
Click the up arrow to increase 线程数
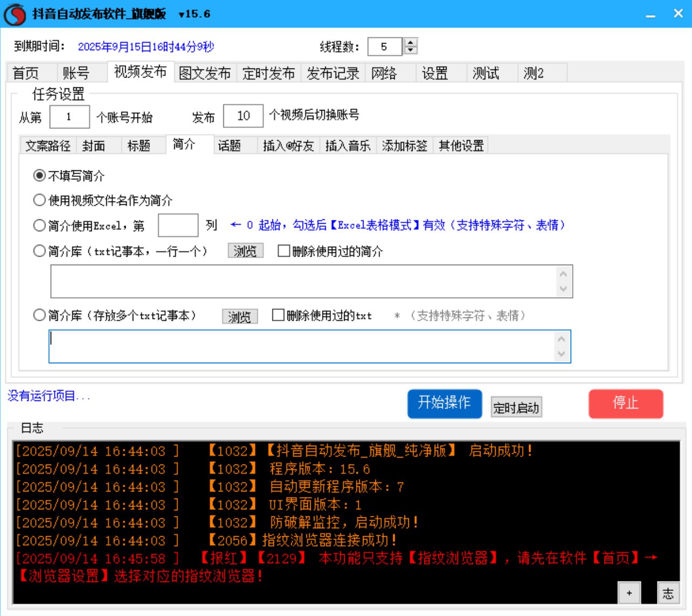point(409,43)
